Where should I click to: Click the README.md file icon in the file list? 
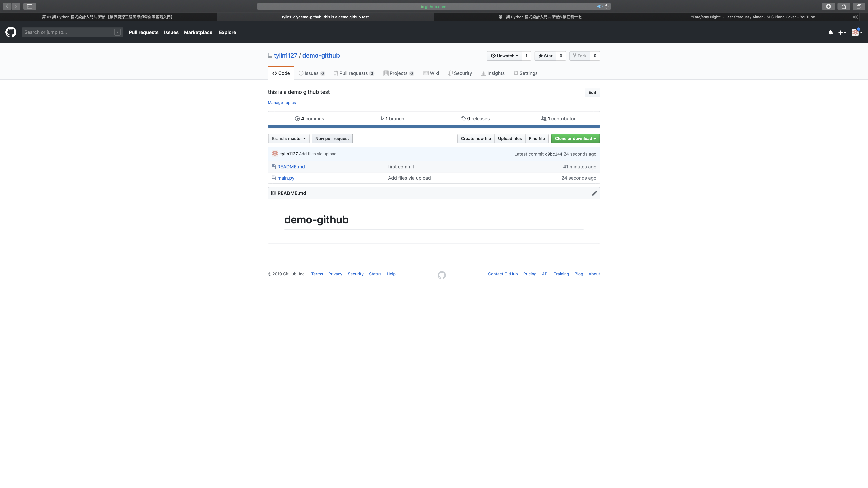(x=273, y=166)
